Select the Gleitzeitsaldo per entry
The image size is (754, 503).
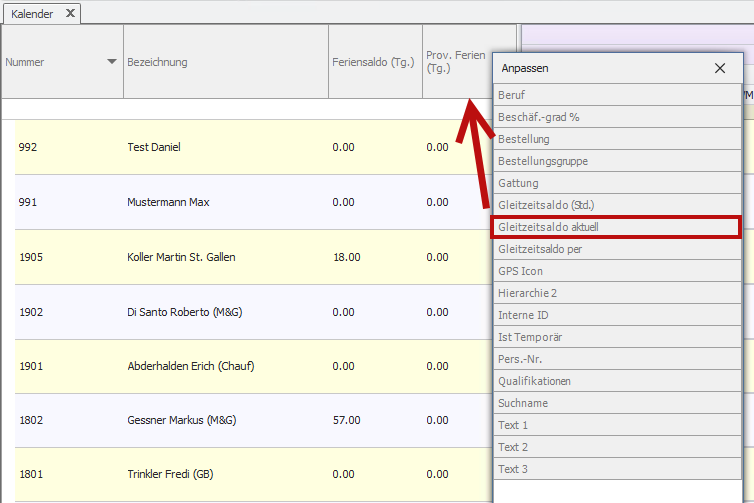click(x=617, y=249)
